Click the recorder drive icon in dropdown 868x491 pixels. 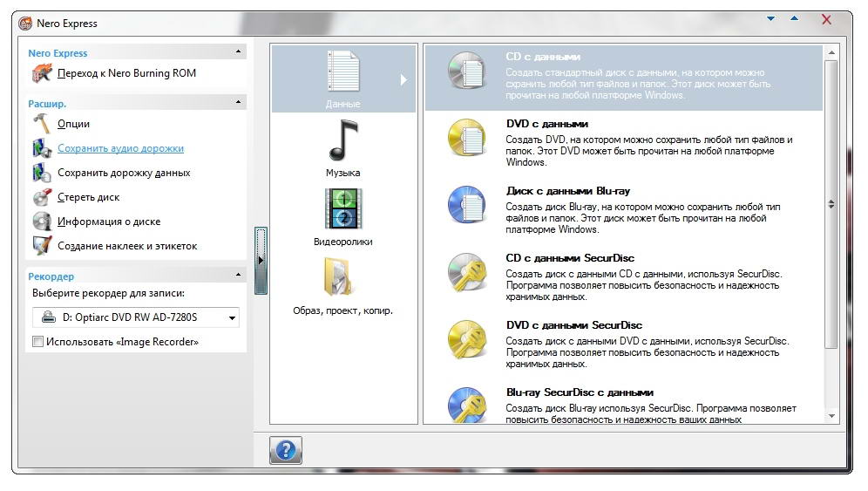49,317
